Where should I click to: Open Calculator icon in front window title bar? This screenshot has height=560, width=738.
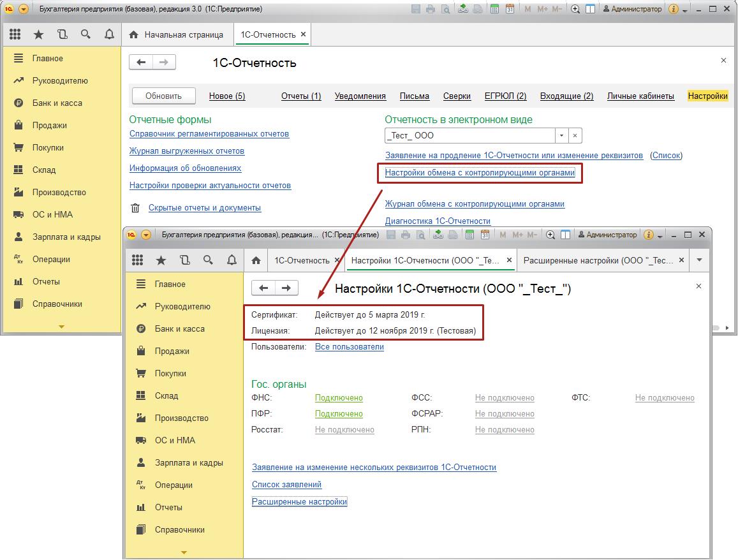click(469, 234)
